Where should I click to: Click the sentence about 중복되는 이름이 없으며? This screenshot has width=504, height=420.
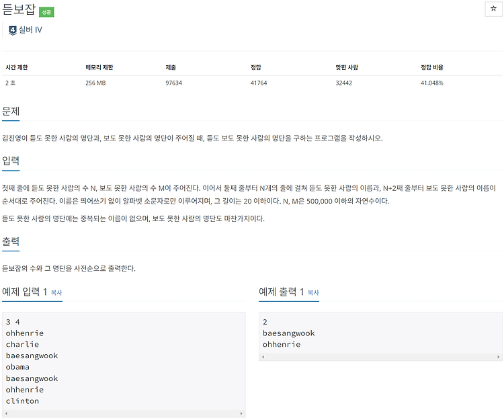pyautogui.click(x=133, y=218)
